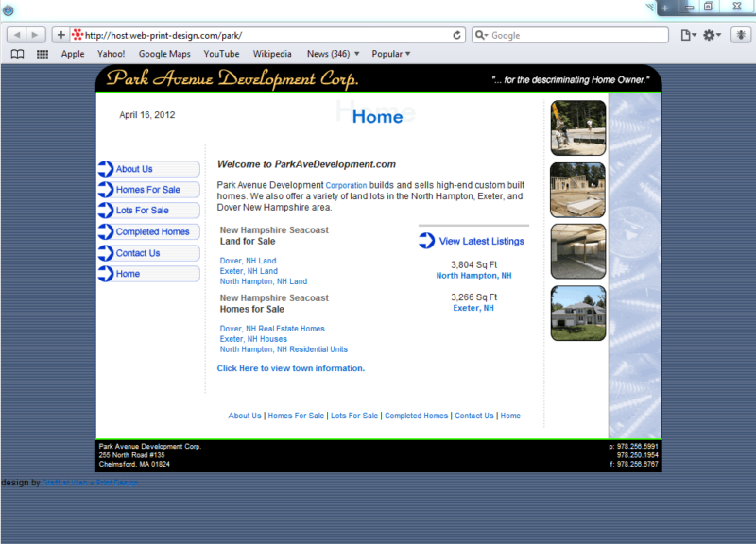Open the YouTube bookmark

(x=221, y=54)
